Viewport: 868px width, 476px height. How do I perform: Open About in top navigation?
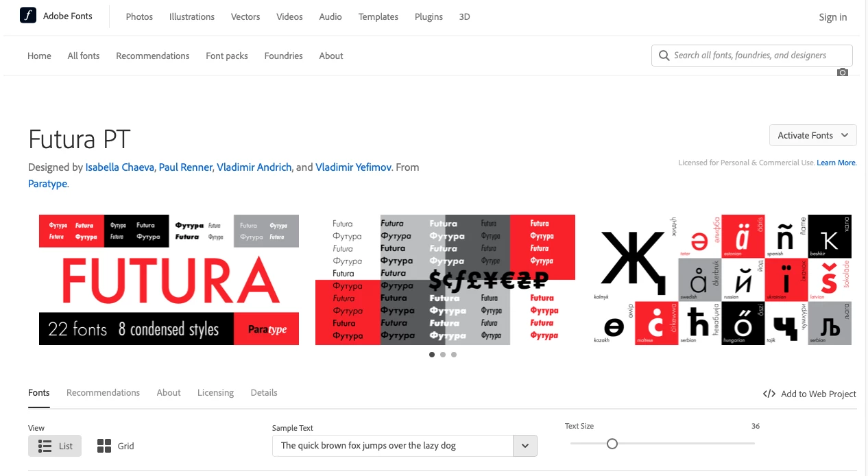(x=331, y=56)
